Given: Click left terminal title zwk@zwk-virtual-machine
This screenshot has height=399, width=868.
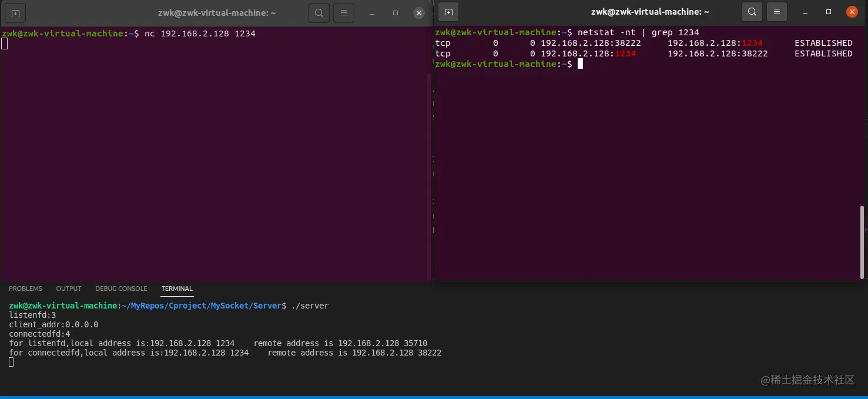Looking at the screenshot, I should tap(217, 13).
